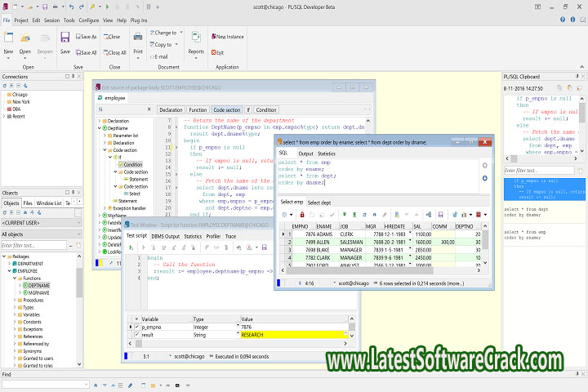Collapse the EMPLOYEE package tree node
The width and height of the screenshot is (588, 392).
point(9,271)
